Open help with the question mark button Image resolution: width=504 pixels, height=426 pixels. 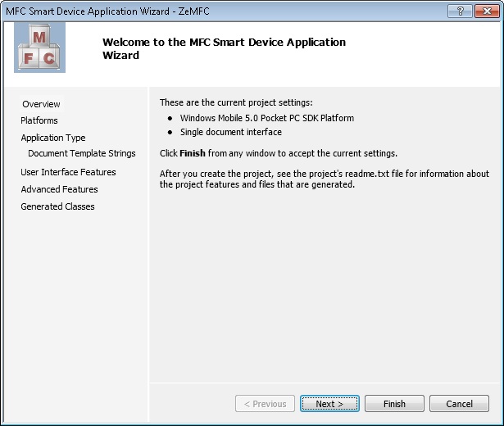[x=460, y=11]
